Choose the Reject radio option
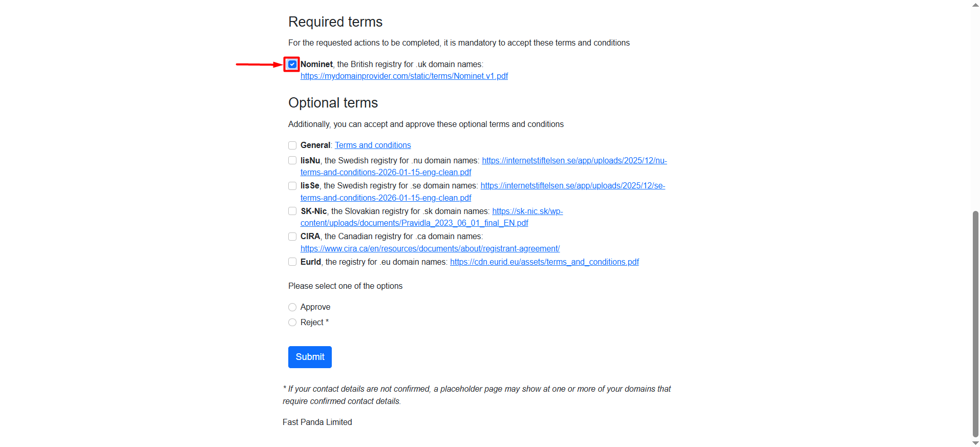Viewport: 980px width, 447px height. point(292,323)
